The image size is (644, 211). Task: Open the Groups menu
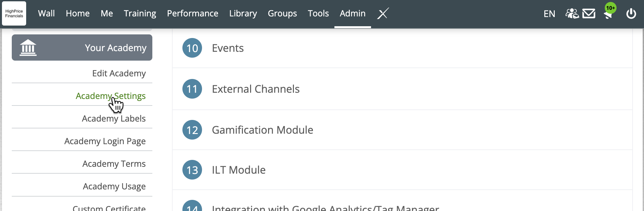282,13
